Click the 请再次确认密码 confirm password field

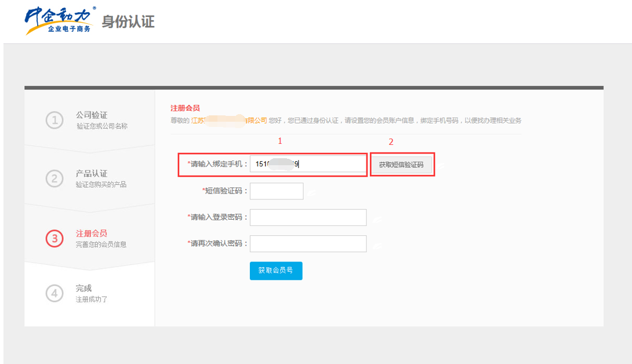(308, 243)
